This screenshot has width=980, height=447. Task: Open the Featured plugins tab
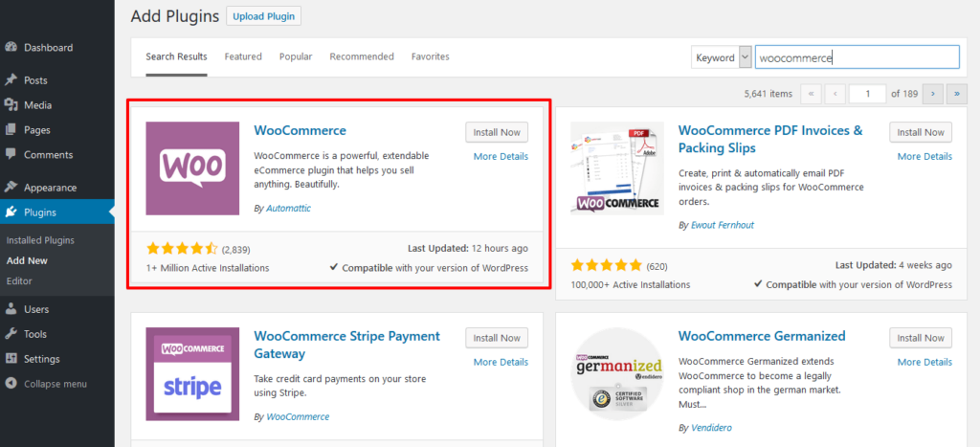click(x=243, y=56)
